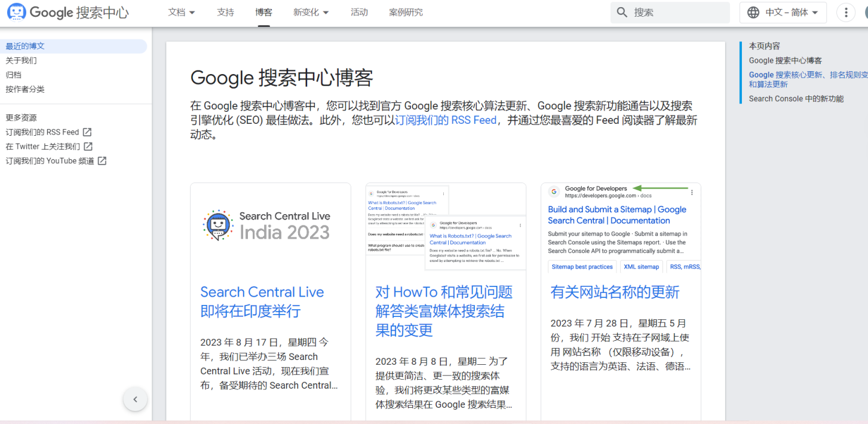Select 案例研究 in the top navigation
Image resolution: width=868 pixels, height=424 pixels.
pos(406,11)
